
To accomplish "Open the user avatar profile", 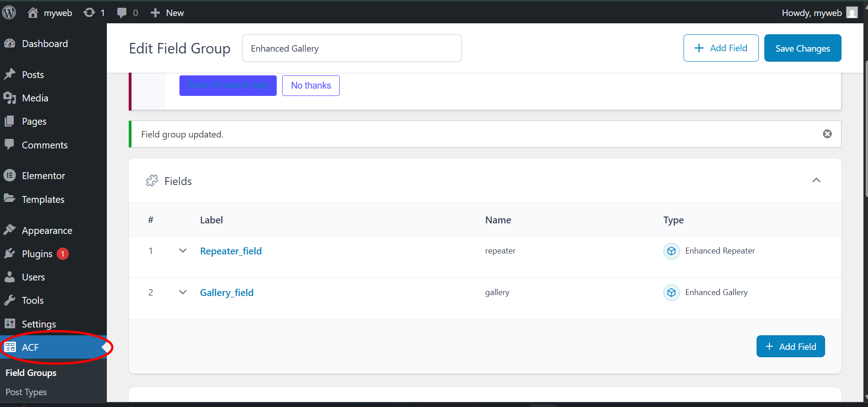I will (x=852, y=12).
